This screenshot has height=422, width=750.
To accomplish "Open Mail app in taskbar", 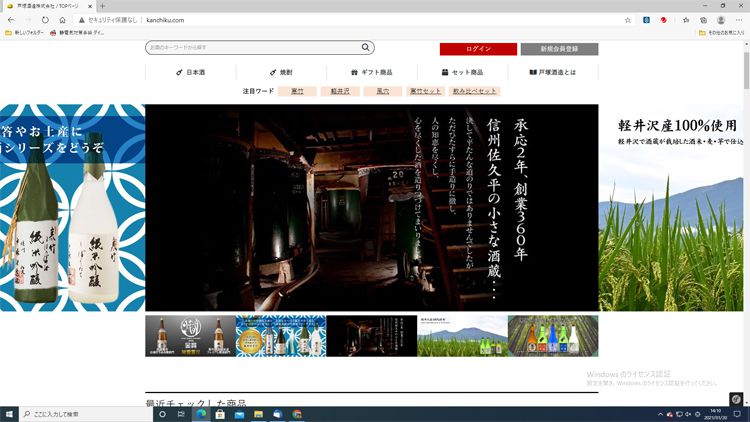I will point(239,414).
